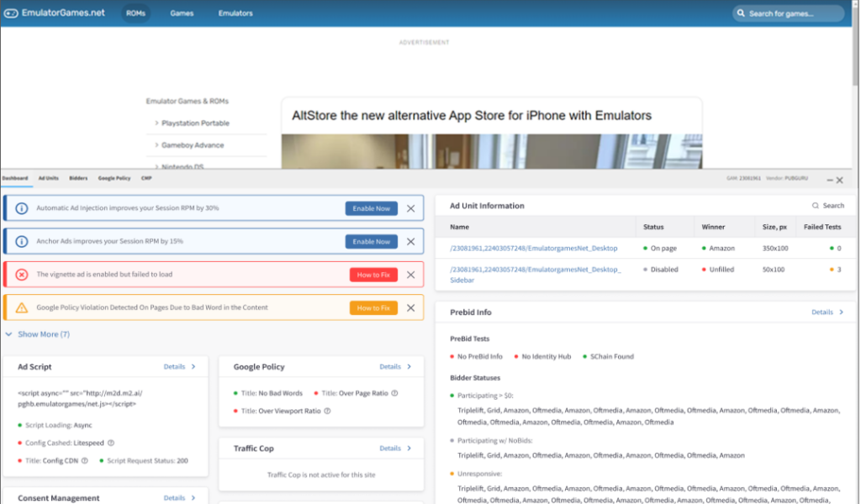861x504 pixels.
Task: Click the Emulator Games & ROMs sidebar heading
Action: pos(188,102)
